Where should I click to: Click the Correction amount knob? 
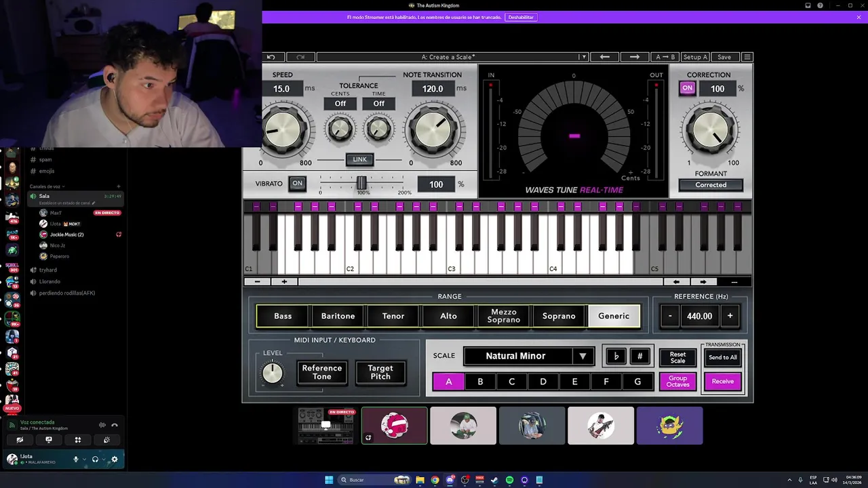(x=710, y=129)
